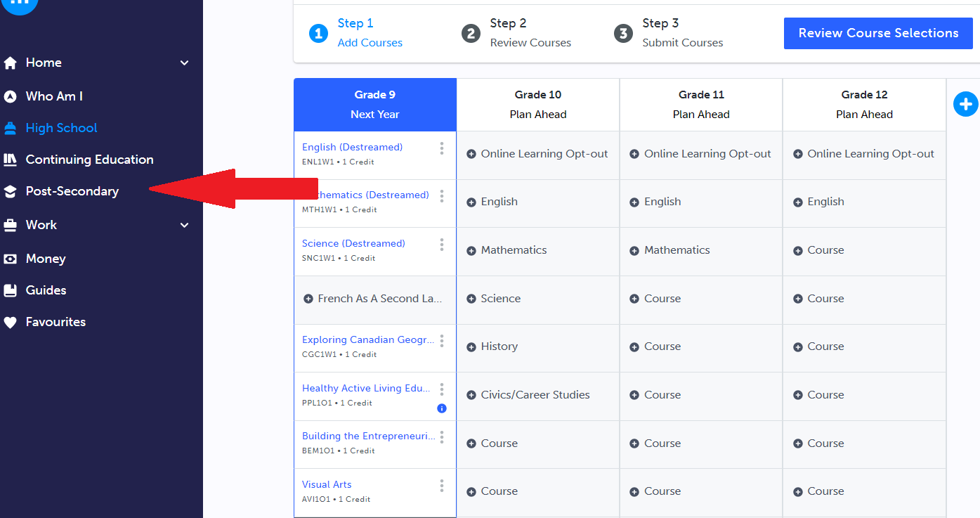Click Review Course Selections button

(878, 33)
